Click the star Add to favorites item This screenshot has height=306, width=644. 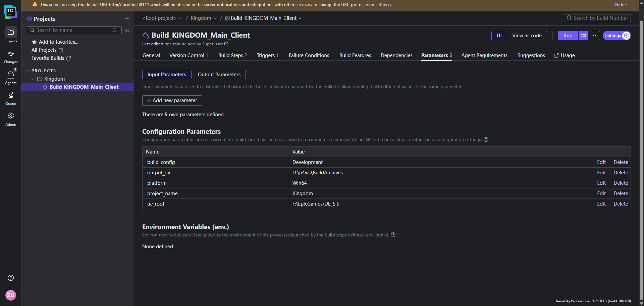[55, 42]
